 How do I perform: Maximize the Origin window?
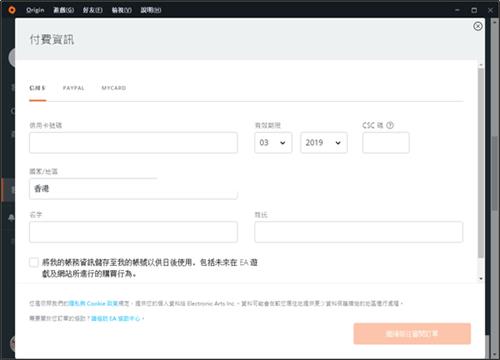coord(474,10)
